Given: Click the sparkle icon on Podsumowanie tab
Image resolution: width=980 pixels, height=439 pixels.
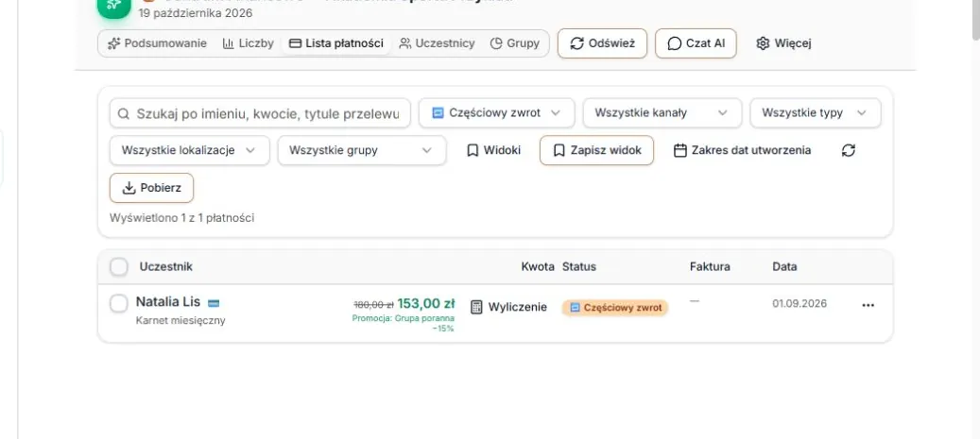Looking at the screenshot, I should coord(113,43).
